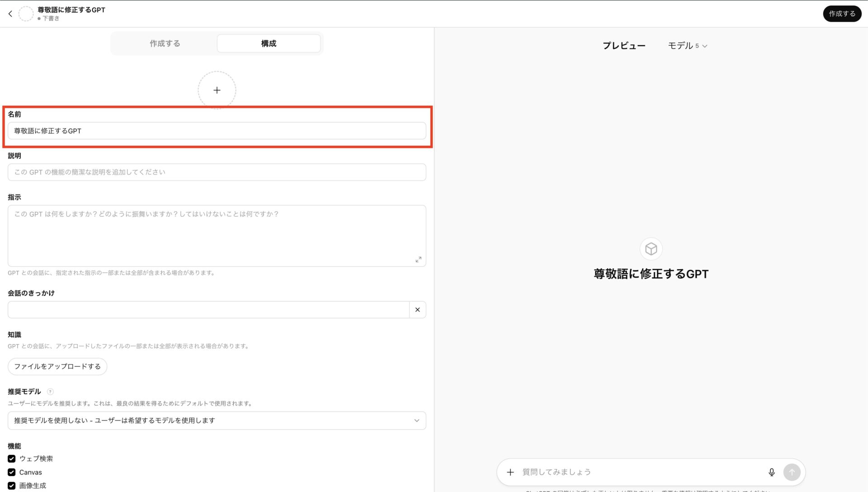Click the back arrow in the top left
868x492 pixels.
(10, 14)
